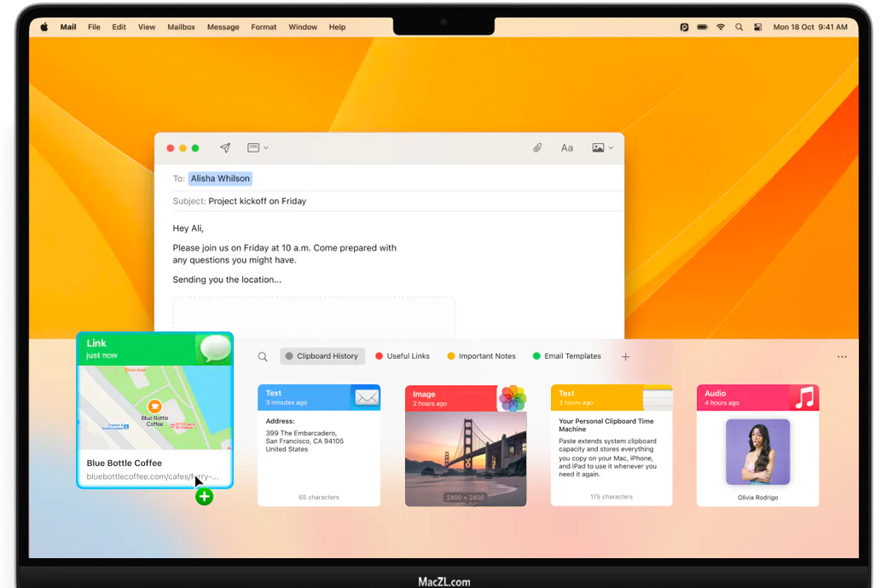The width and height of the screenshot is (887, 588).
Task: Show text formatting with the Aa button
Action: 567,147
